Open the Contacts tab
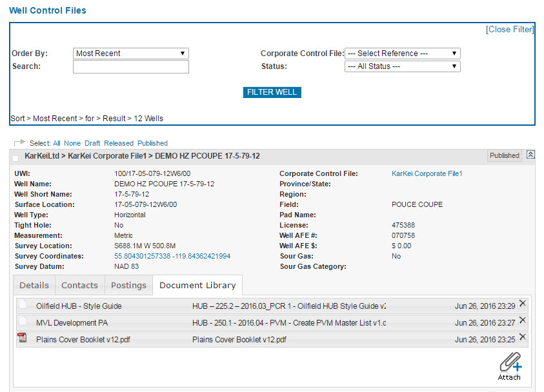 click(79, 285)
